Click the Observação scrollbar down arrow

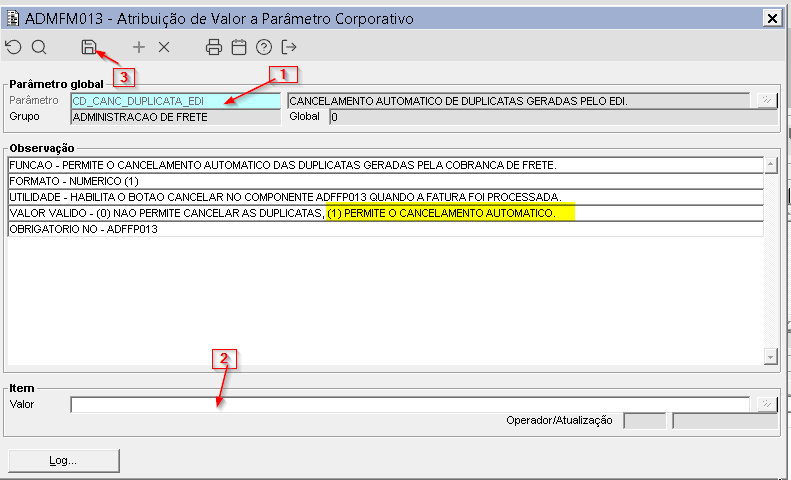pyautogui.click(x=770, y=356)
